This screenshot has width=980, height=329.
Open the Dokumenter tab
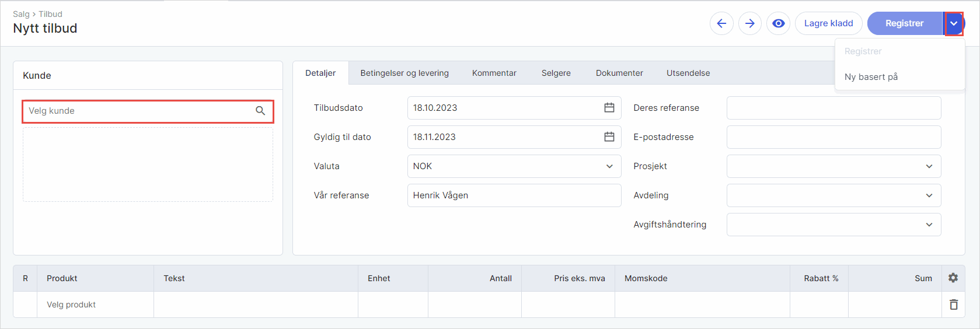tap(619, 73)
